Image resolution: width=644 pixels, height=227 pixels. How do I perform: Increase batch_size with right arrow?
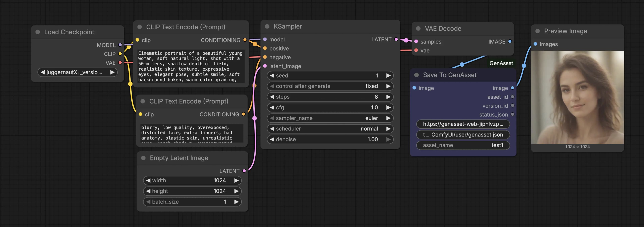pos(236,202)
